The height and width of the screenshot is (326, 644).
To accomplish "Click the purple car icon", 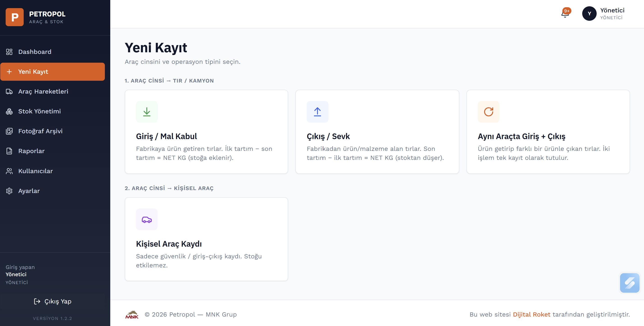I will tap(147, 219).
